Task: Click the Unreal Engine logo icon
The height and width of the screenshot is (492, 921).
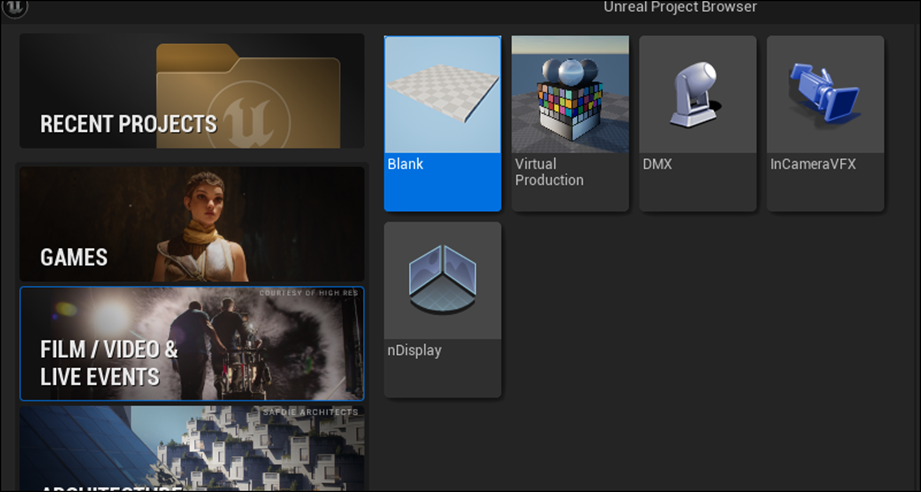Action: 15,8
